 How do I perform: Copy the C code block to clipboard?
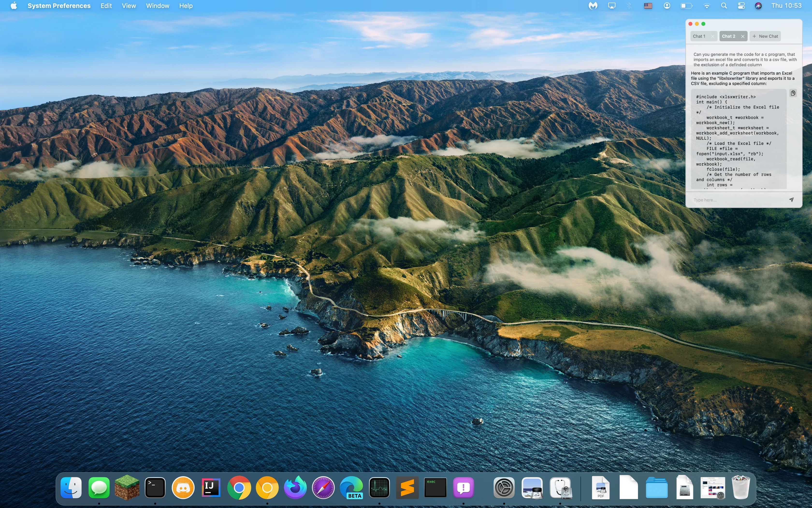(x=793, y=93)
